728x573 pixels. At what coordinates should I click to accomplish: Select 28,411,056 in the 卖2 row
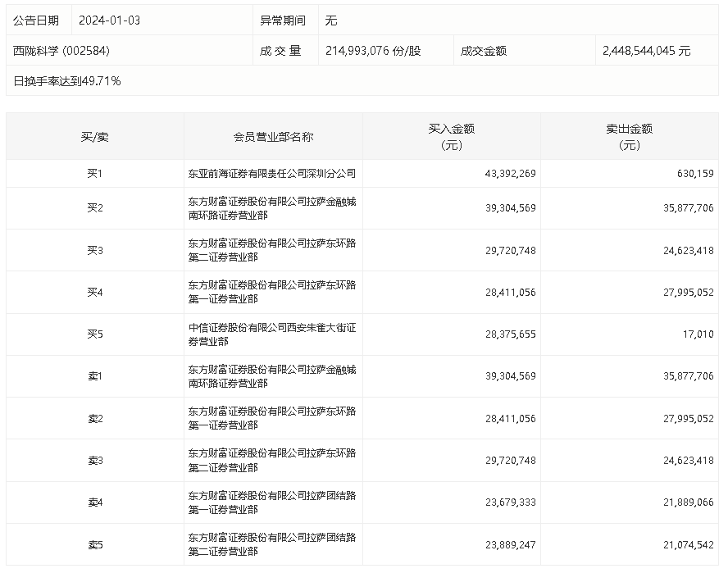(x=510, y=419)
